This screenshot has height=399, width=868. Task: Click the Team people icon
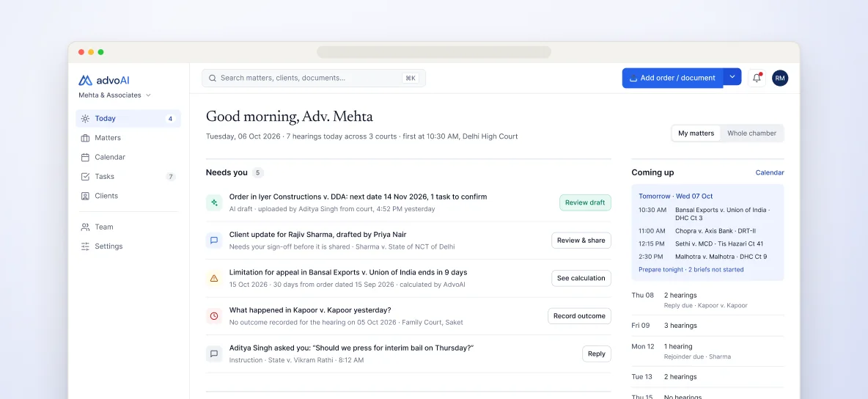(x=85, y=227)
